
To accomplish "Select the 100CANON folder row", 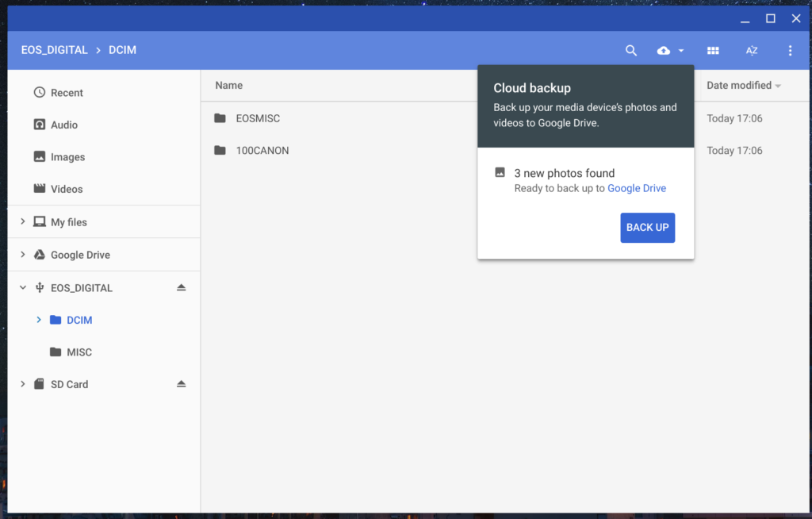I will [x=505, y=150].
